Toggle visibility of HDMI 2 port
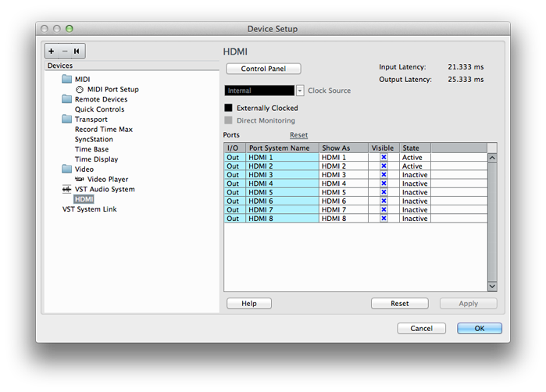The image size is (546, 392). (x=384, y=166)
